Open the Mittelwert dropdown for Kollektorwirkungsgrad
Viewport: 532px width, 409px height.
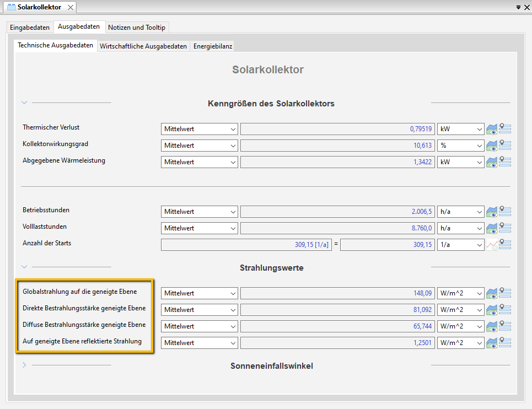(200, 146)
